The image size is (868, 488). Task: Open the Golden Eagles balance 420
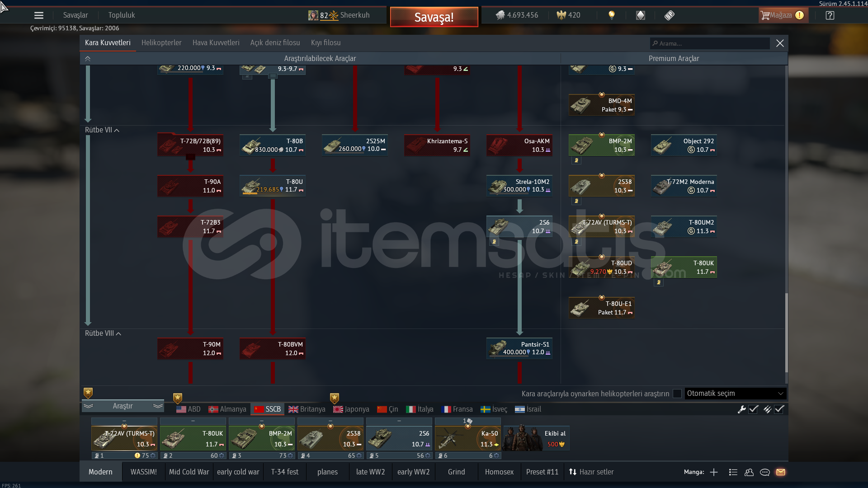tap(569, 15)
